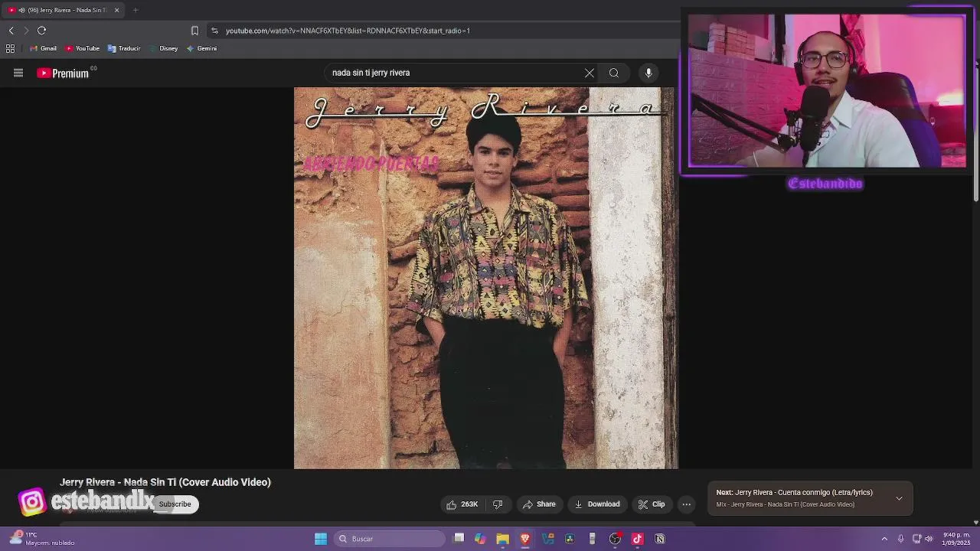The image size is (980, 551).
Task: Click the Jerry Rivera album cover video
Action: (485, 278)
